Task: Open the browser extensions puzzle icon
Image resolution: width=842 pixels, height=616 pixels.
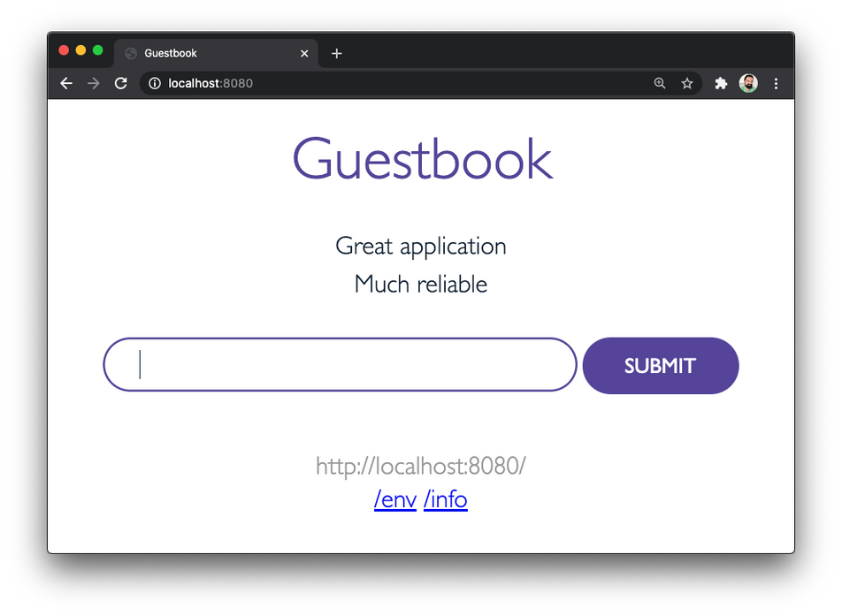Action: [x=720, y=83]
